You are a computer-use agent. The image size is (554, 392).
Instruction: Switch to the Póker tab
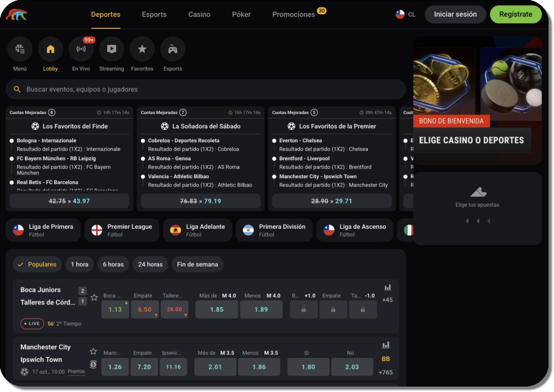241,14
